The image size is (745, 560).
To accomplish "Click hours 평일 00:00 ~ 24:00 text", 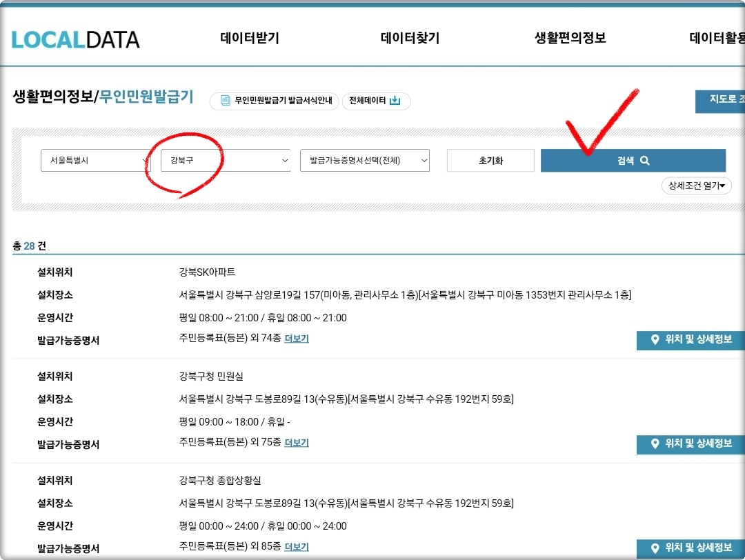I will [219, 526].
